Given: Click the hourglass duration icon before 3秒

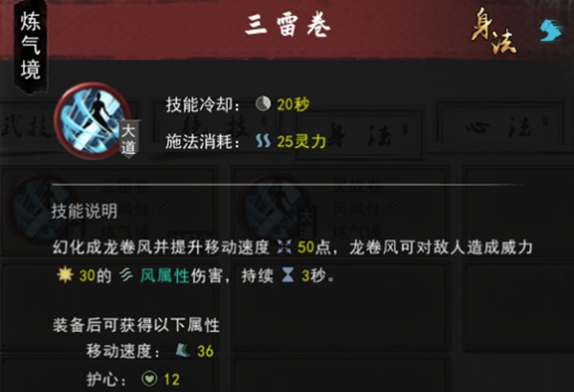Looking at the screenshot, I should click(288, 275).
